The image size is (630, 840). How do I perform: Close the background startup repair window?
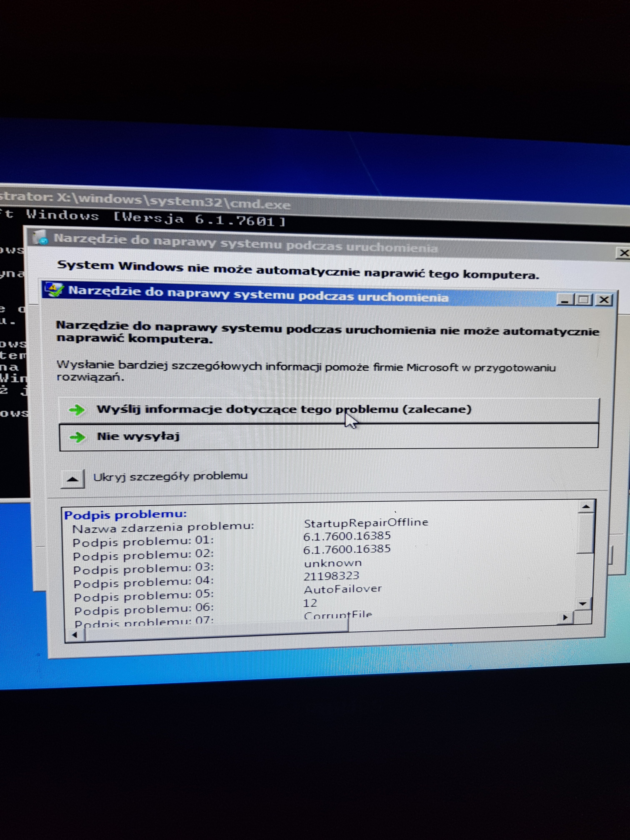624,253
